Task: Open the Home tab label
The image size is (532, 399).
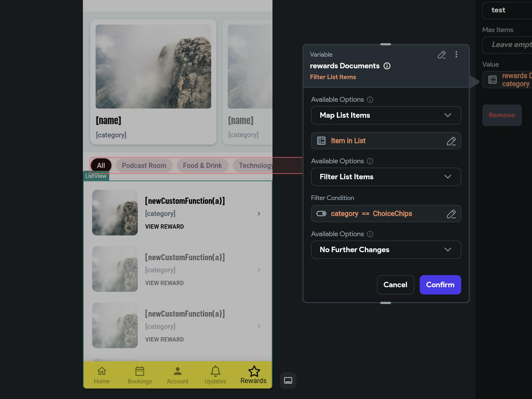Action: 102,381
